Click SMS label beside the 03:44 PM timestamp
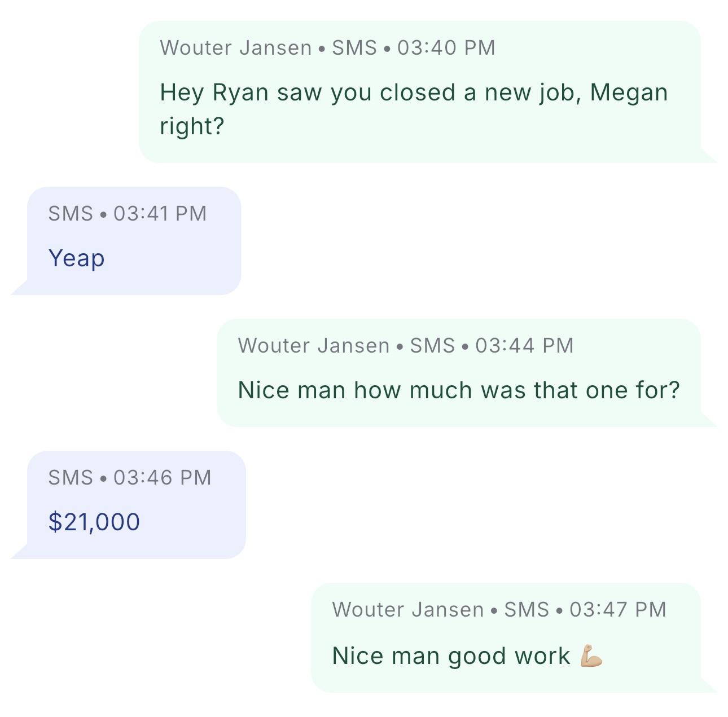This screenshot has width=728, height=717. 432,346
